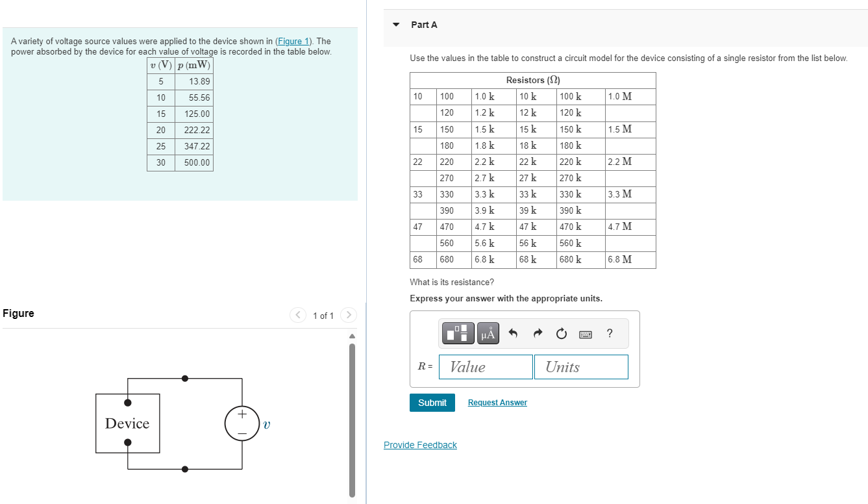868x504 pixels.
Task: Click the Request Answer link
Action: (x=497, y=402)
